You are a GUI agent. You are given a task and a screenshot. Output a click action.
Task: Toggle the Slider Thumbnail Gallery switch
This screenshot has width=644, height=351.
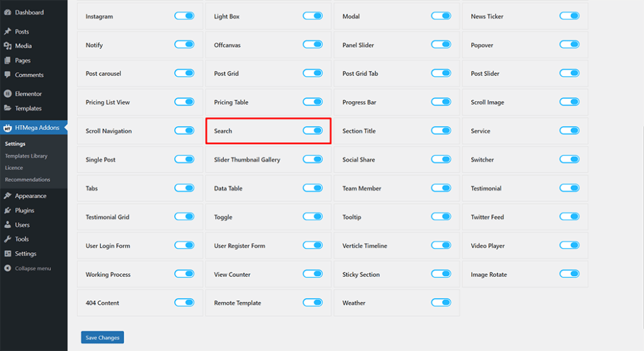(313, 159)
